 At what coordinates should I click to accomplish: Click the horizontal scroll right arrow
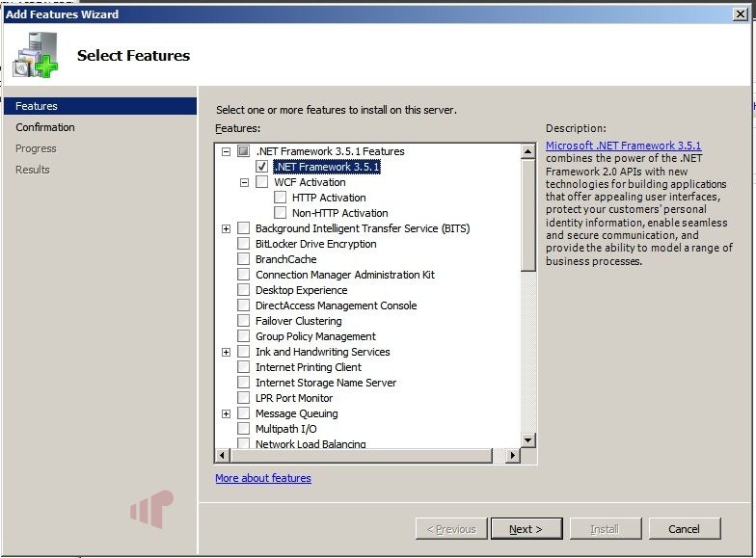513,455
